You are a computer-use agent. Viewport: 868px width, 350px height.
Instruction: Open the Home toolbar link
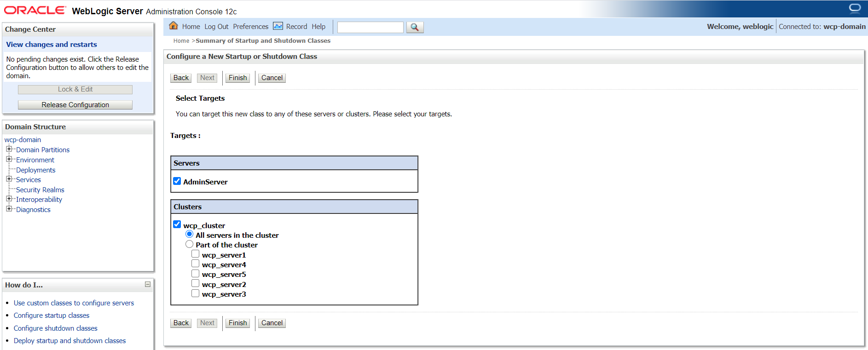191,27
